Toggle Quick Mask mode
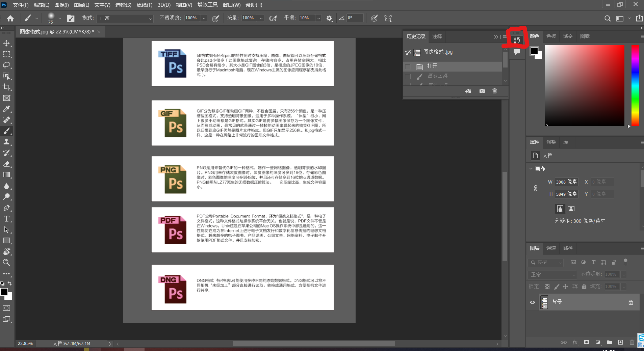 click(6, 308)
